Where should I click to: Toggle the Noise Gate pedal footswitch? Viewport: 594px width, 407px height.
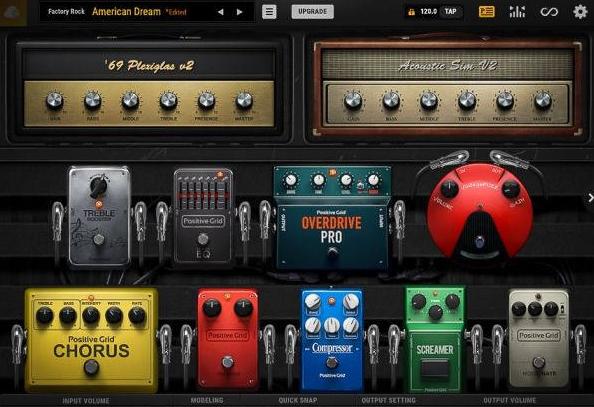tap(539, 362)
